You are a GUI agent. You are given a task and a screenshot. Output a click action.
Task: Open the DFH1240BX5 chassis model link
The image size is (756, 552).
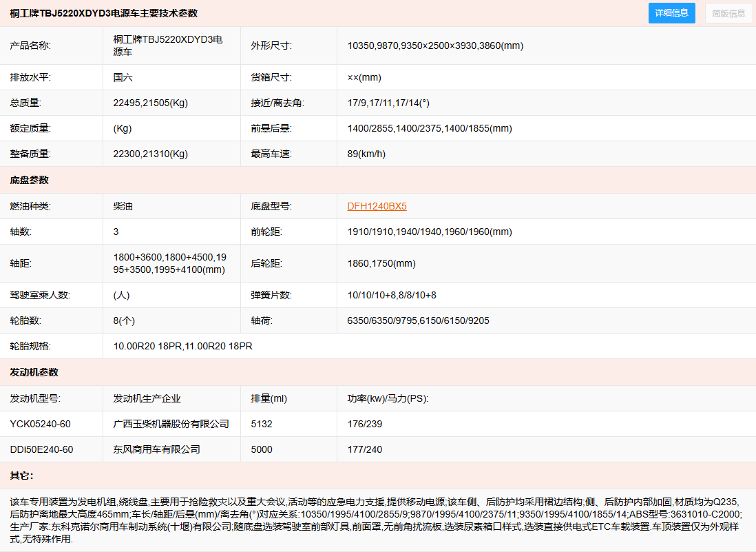[x=377, y=206]
